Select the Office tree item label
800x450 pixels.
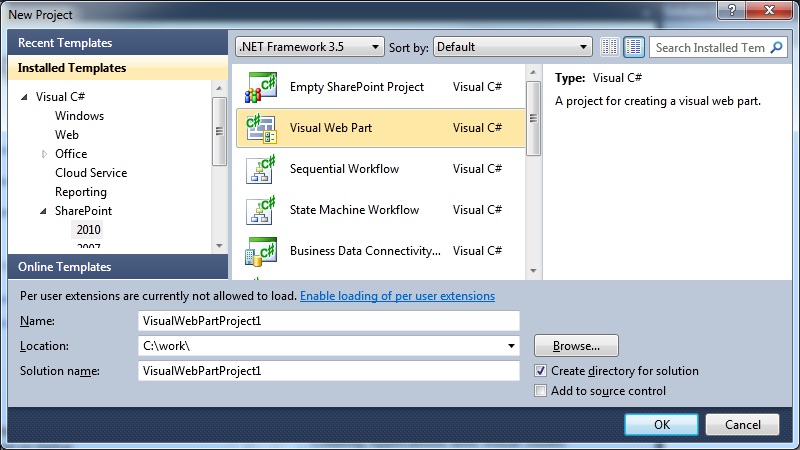tap(71, 154)
